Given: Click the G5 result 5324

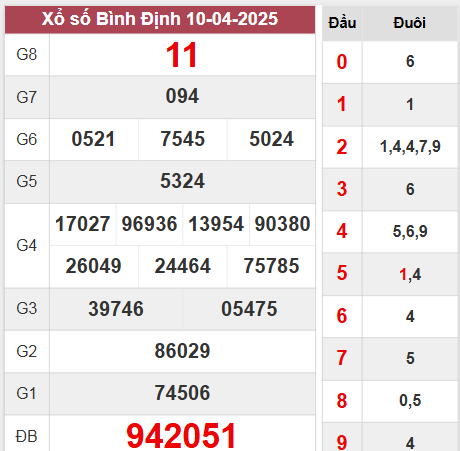Looking at the screenshot, I should click(x=182, y=181).
